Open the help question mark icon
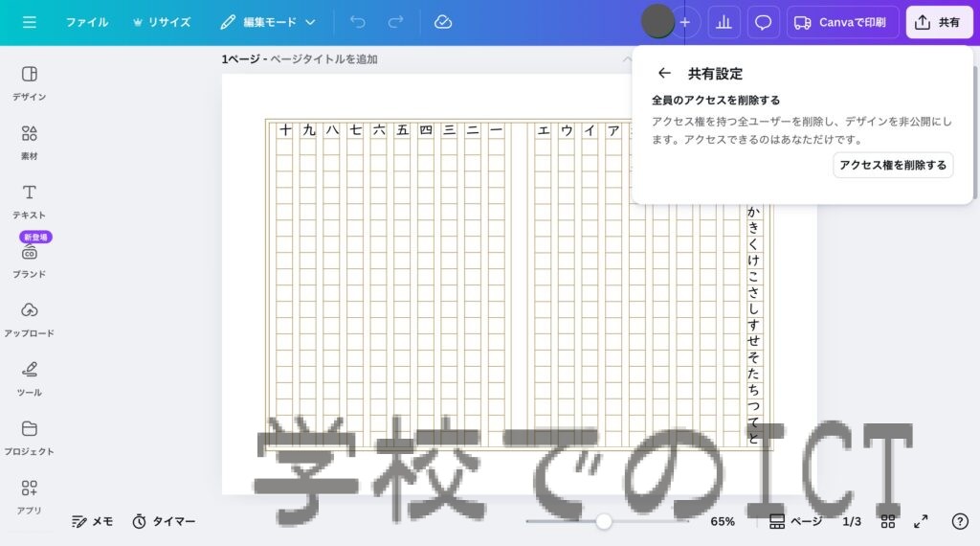 (960, 521)
